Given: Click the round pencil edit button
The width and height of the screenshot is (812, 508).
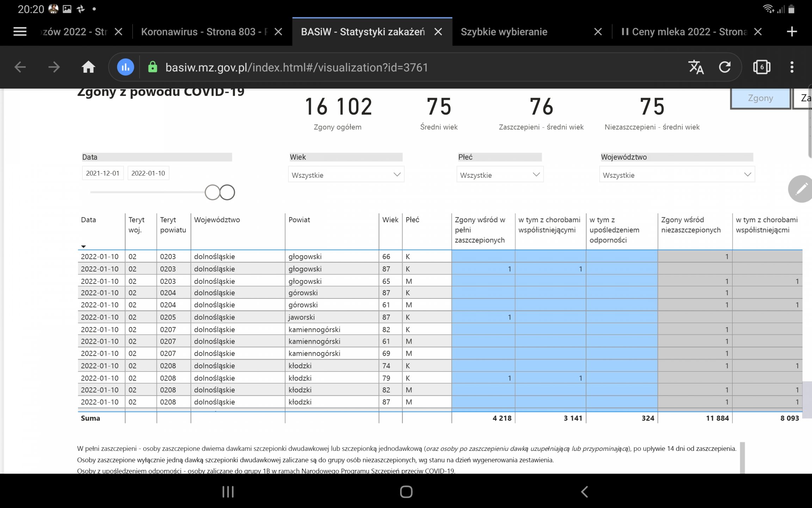Looking at the screenshot, I should (x=801, y=189).
